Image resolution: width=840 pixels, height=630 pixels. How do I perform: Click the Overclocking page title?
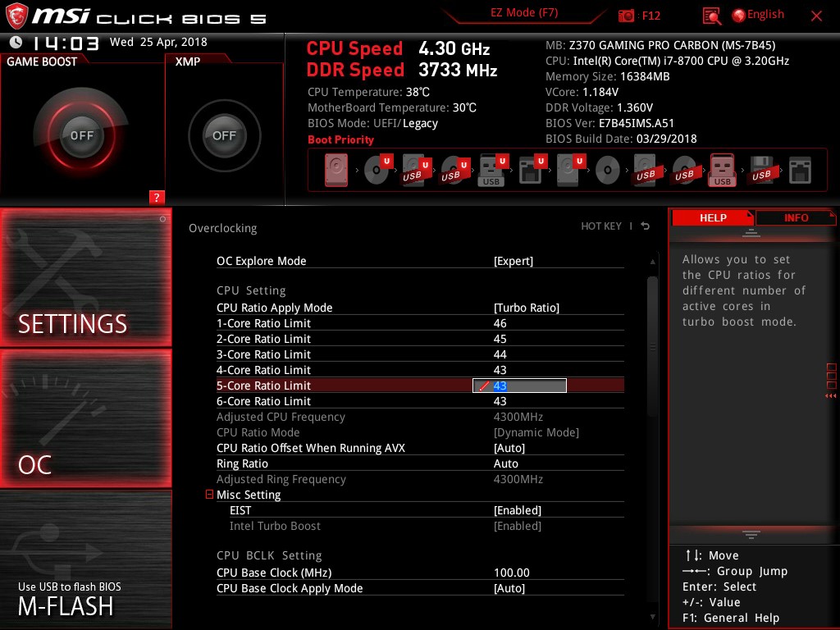click(222, 228)
